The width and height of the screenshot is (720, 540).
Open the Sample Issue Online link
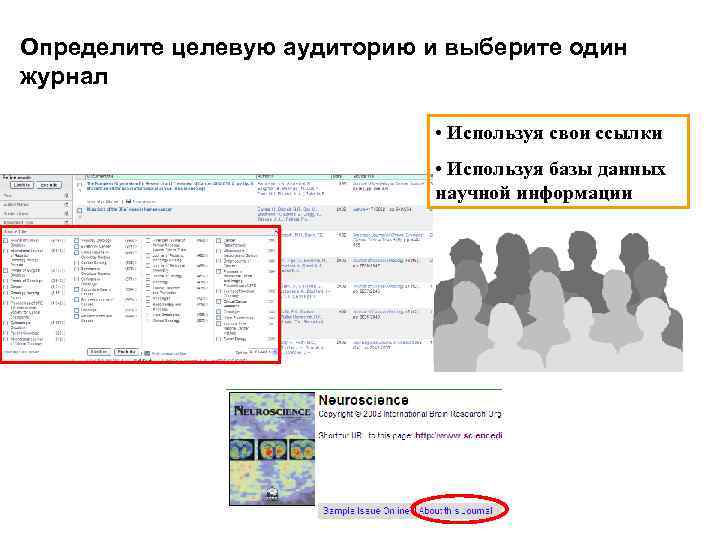click(x=366, y=511)
